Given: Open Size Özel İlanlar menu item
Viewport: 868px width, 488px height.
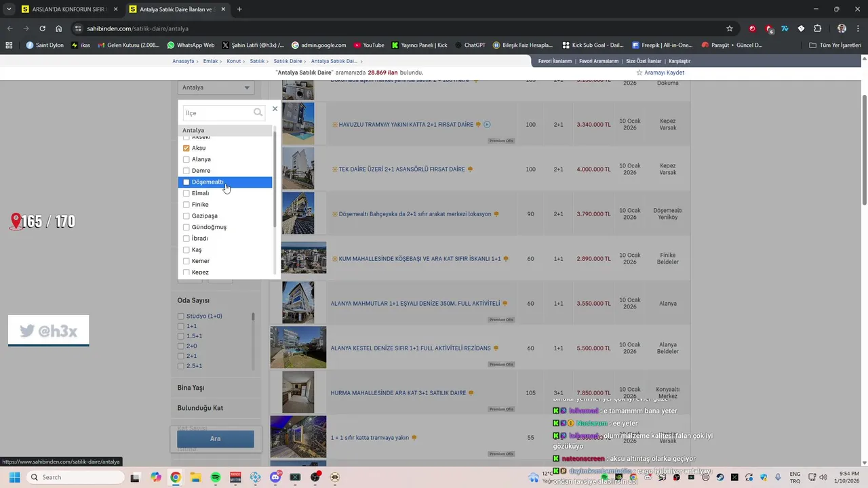Looking at the screenshot, I should 644,61.
